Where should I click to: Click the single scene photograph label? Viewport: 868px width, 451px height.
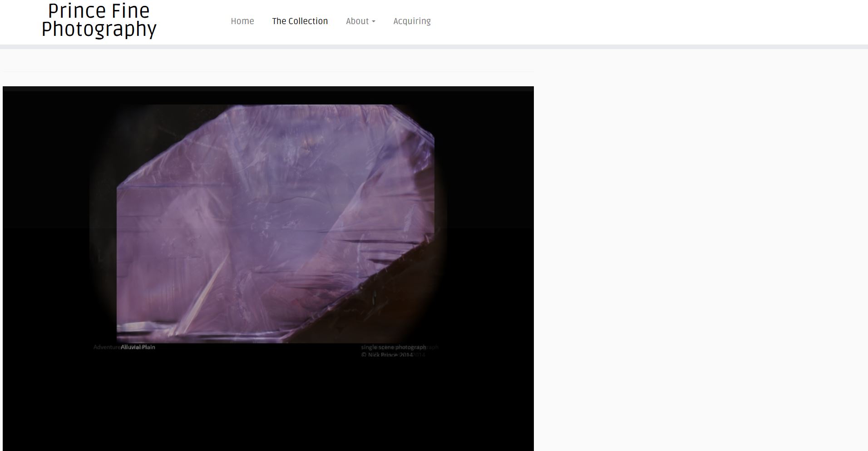[393, 347]
